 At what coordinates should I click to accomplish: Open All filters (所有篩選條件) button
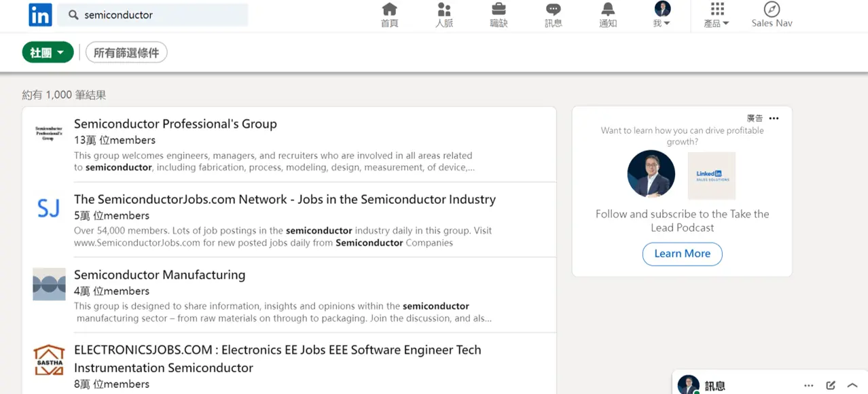pos(126,52)
